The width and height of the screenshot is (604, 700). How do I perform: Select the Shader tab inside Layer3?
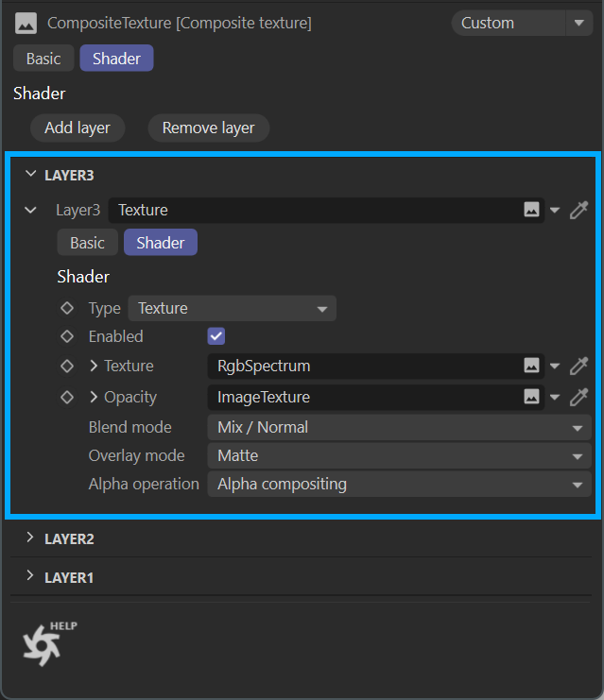[160, 243]
